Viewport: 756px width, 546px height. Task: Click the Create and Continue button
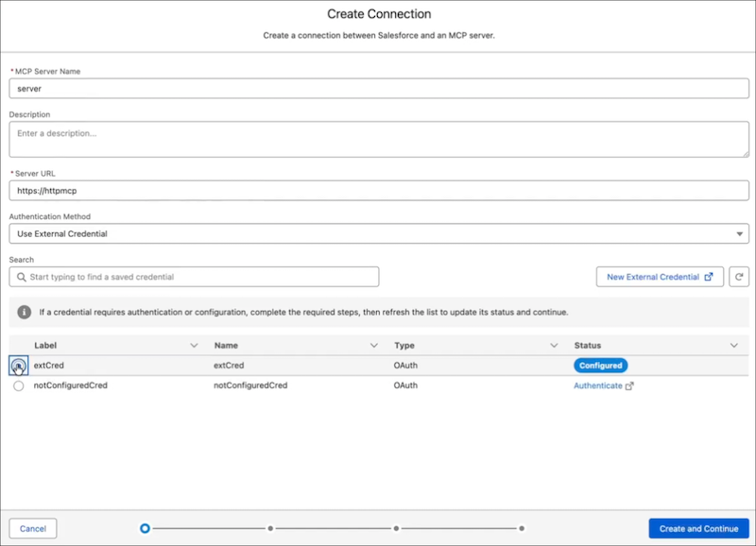point(698,529)
